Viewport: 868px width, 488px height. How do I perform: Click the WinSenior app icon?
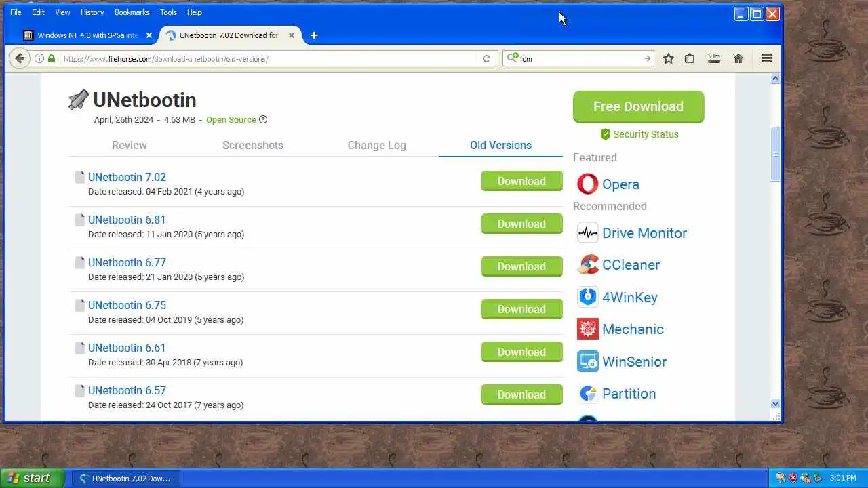588,361
